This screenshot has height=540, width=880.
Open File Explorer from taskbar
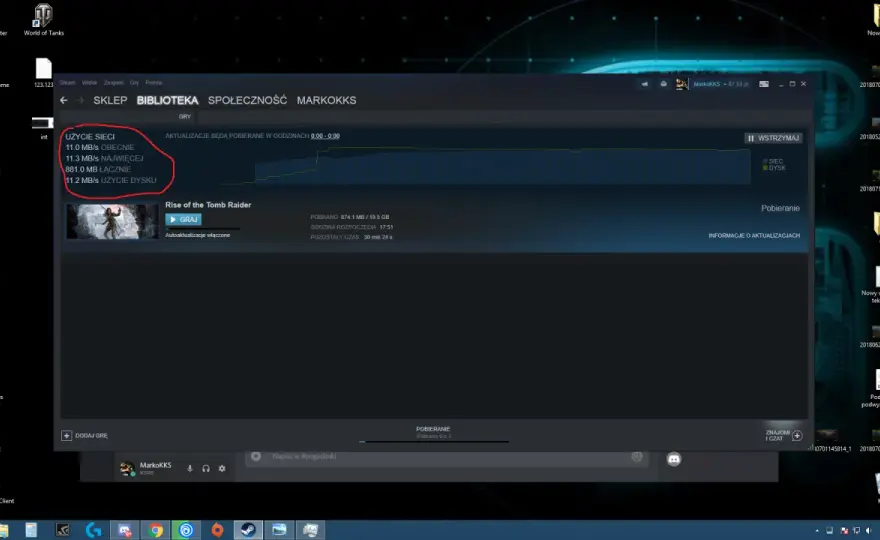point(3,529)
